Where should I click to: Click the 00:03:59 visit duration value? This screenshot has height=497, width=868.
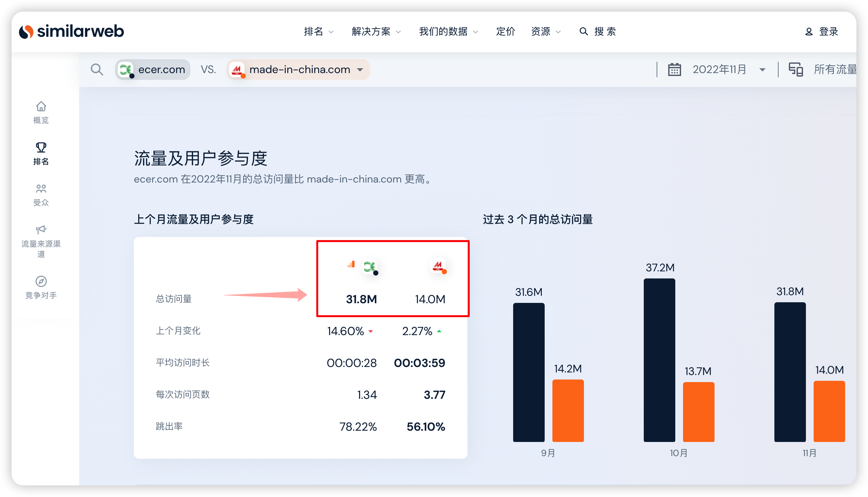[x=419, y=362]
